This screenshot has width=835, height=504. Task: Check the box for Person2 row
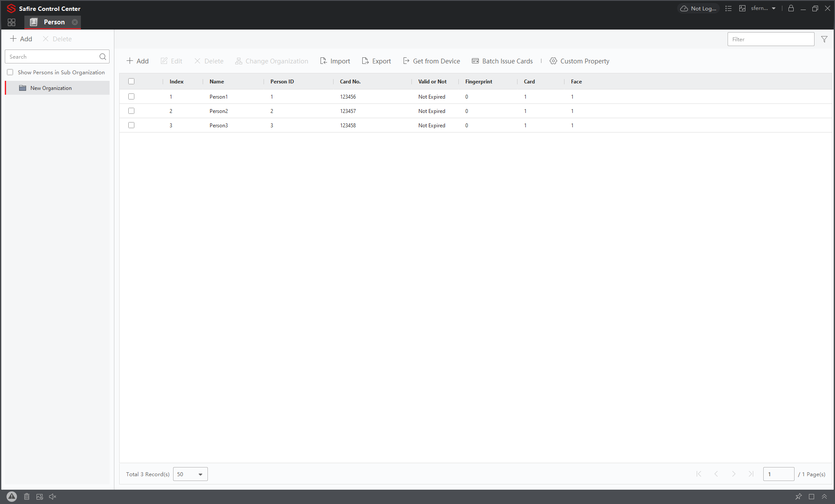(131, 111)
